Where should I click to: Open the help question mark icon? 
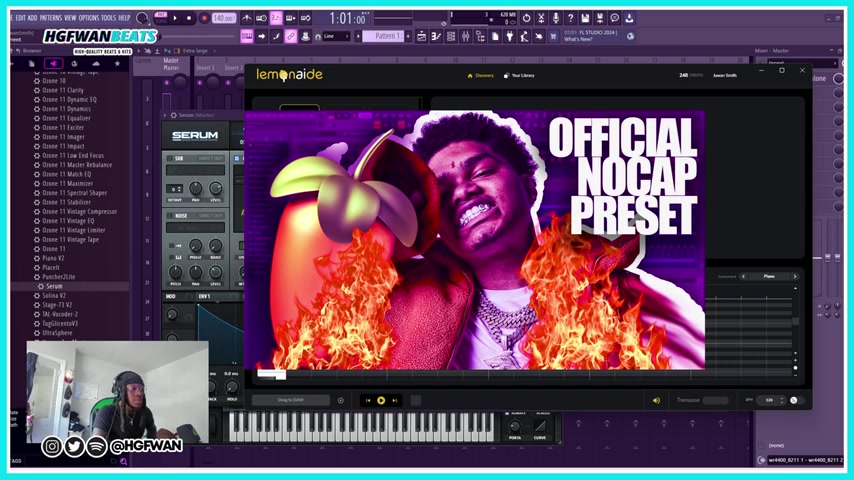(571, 18)
